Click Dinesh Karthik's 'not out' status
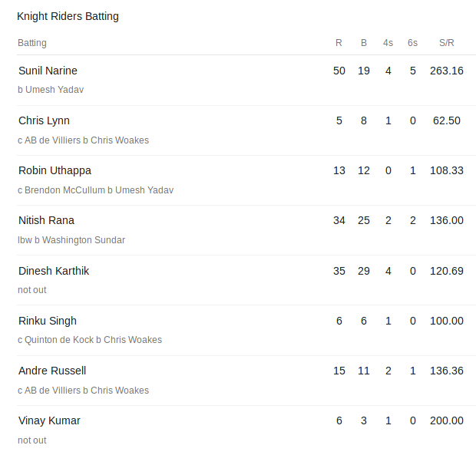This screenshot has width=476, height=455. pos(32,290)
